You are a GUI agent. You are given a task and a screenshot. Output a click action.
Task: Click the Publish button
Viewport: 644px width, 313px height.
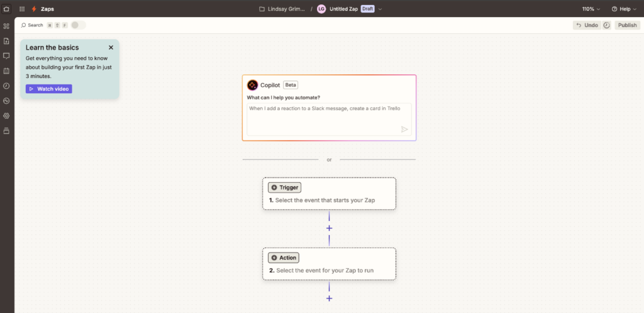(627, 25)
